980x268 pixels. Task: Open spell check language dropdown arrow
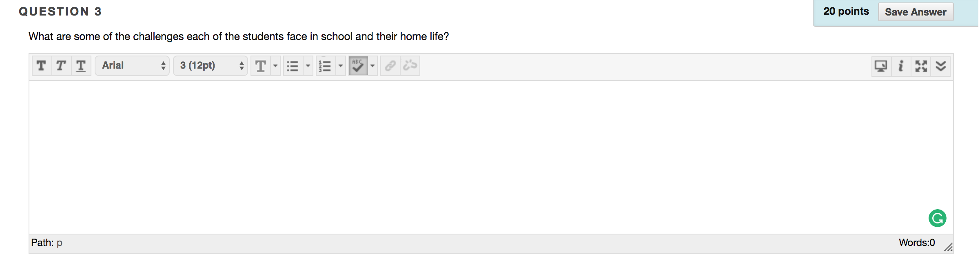coord(372,66)
